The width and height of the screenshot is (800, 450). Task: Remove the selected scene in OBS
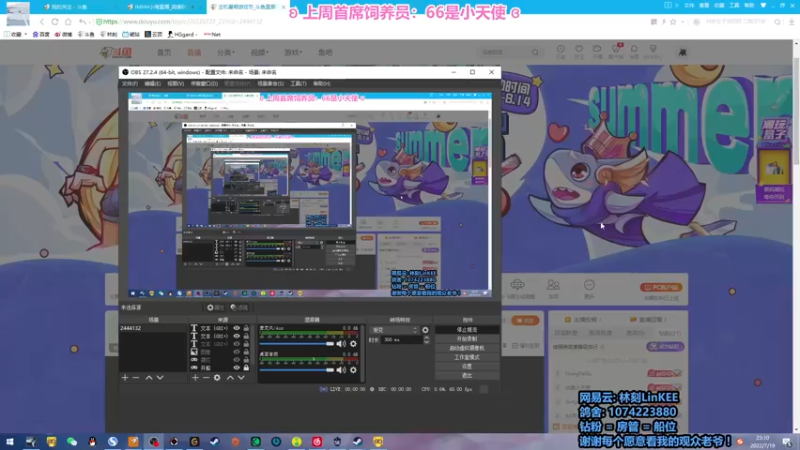pyautogui.click(x=136, y=378)
